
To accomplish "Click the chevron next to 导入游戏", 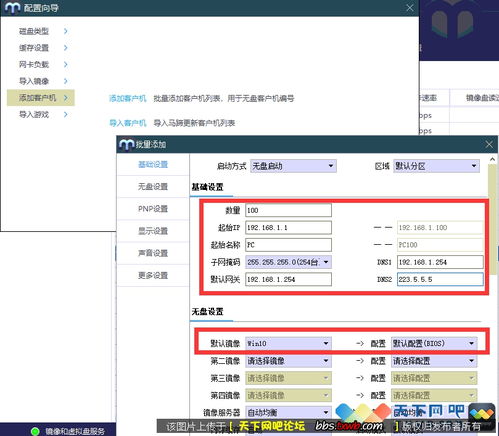I will pyautogui.click(x=66, y=115).
